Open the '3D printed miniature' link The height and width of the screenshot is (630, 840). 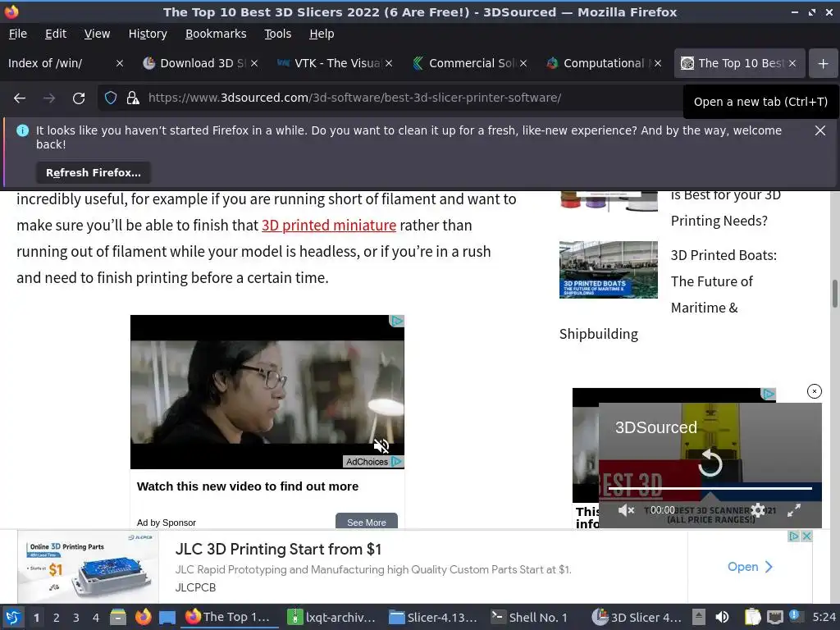point(329,225)
